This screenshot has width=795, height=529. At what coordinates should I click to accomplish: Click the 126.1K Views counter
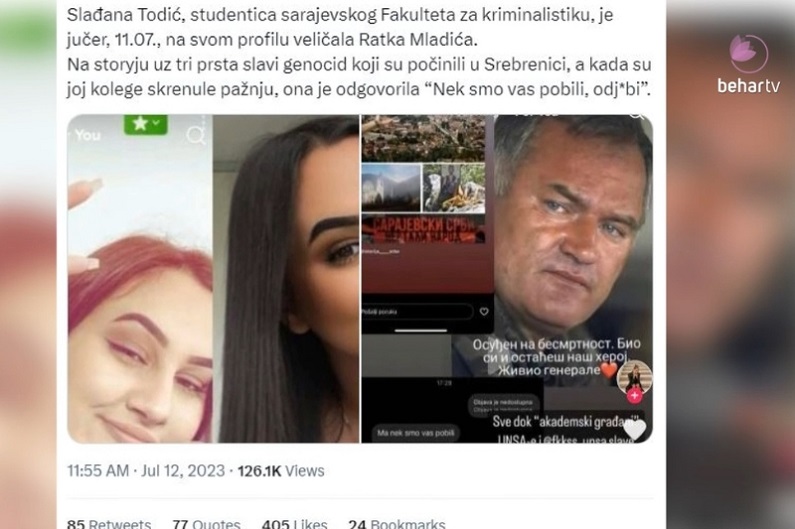coord(281,471)
